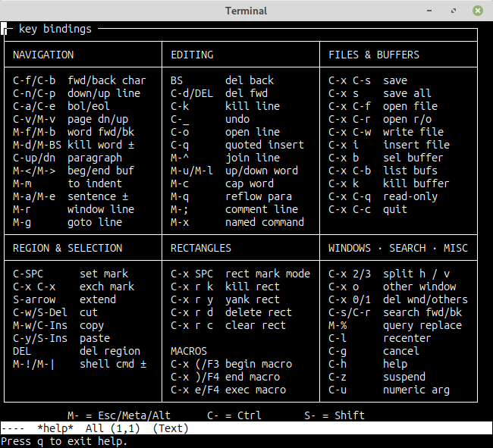Image resolution: width=493 pixels, height=448 pixels.
Task: Click the 'kill buffer' row
Action: tap(389, 183)
